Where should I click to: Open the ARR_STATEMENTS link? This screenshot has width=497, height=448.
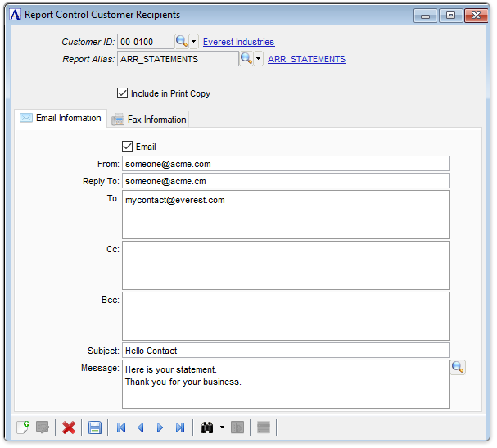tap(306, 59)
